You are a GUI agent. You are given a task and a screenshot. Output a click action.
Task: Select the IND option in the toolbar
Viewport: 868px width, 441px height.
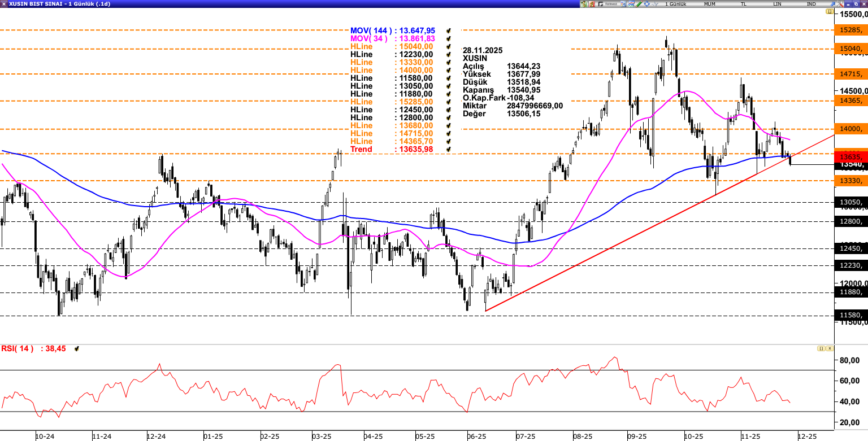point(811,4)
